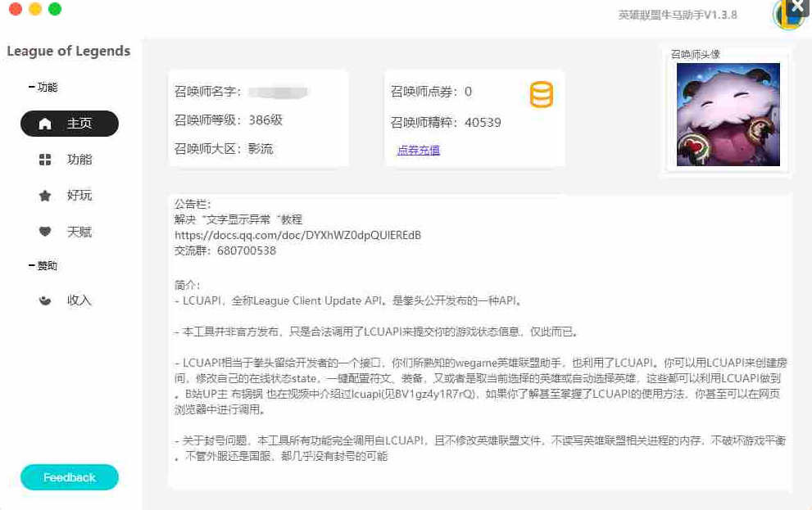Click the heart icon next to 天赋
812x510 pixels.
tap(45, 232)
